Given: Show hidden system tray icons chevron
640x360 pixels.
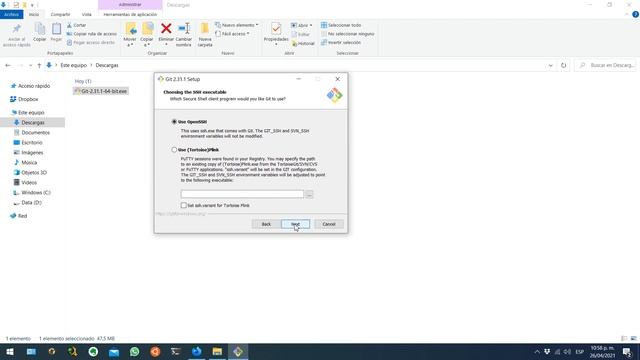Looking at the screenshot, I should click(x=537, y=351).
